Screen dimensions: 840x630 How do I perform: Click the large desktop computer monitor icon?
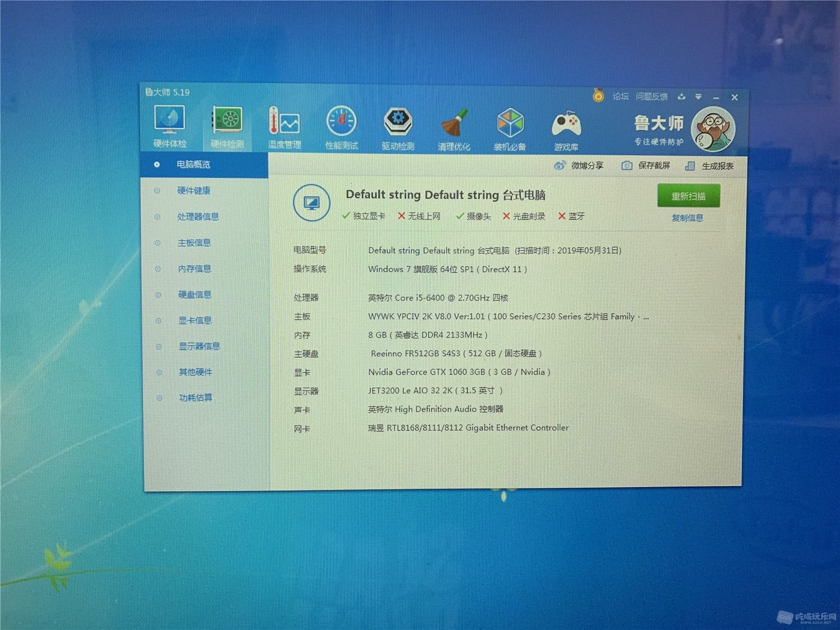tap(311, 203)
